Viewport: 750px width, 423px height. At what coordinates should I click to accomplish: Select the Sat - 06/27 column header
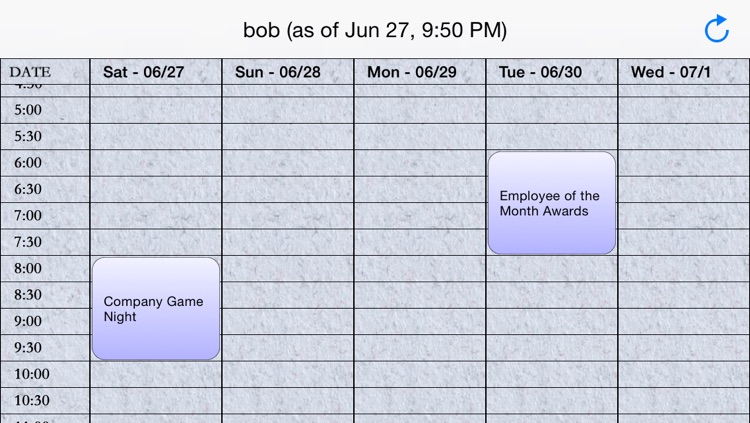coord(143,72)
